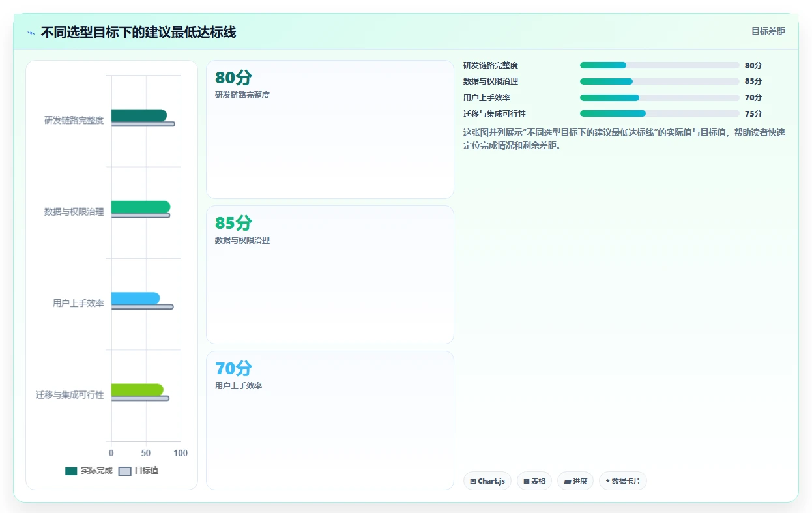
Task: Click the x-axis tick label 50
Action: (146, 453)
